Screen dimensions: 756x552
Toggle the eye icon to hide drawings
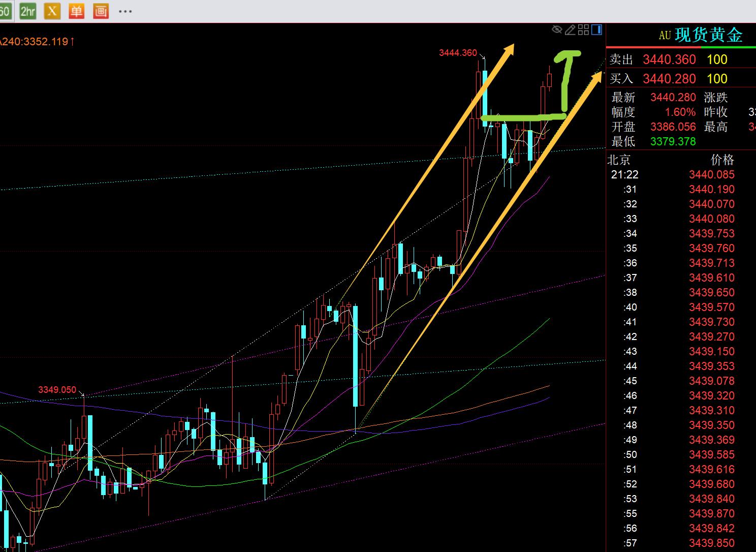pyautogui.click(x=557, y=30)
